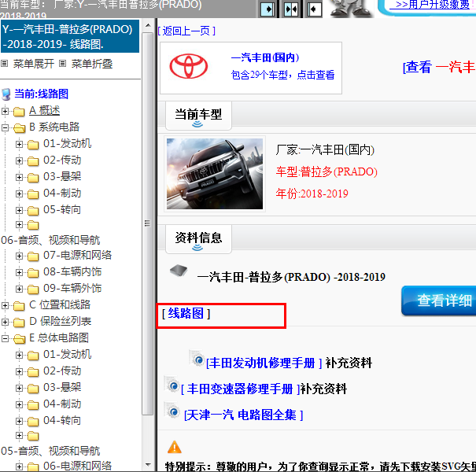Image resolution: width=476 pixels, height=472 pixels.
Task: Click the 线路图 link
Action: coord(186,314)
